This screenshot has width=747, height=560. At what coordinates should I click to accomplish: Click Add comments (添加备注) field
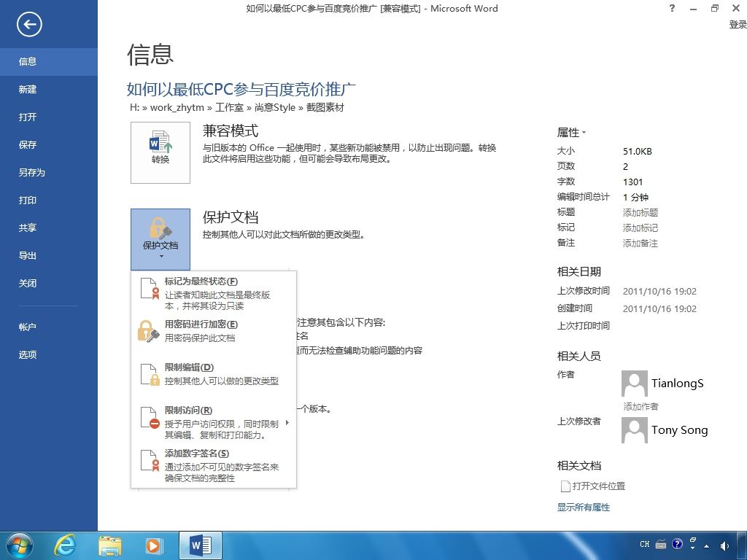pos(640,244)
